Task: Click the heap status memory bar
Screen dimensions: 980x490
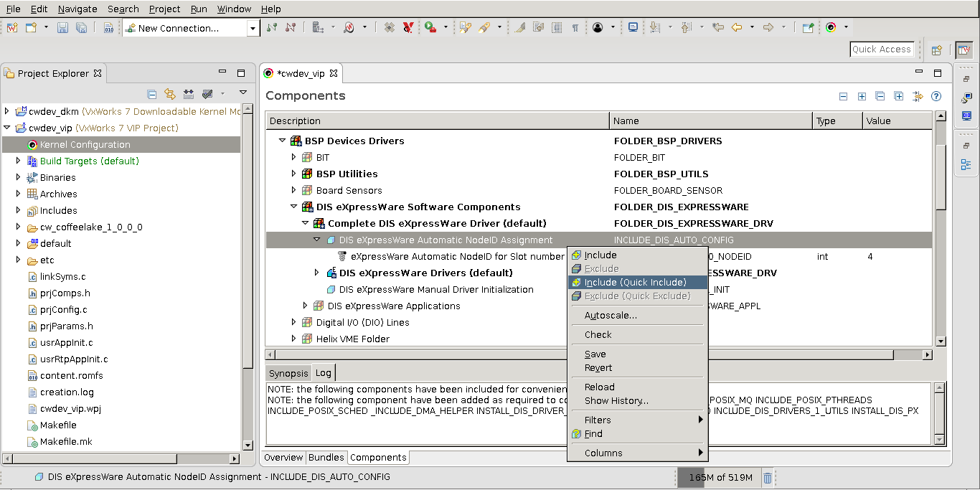Action: click(720, 477)
